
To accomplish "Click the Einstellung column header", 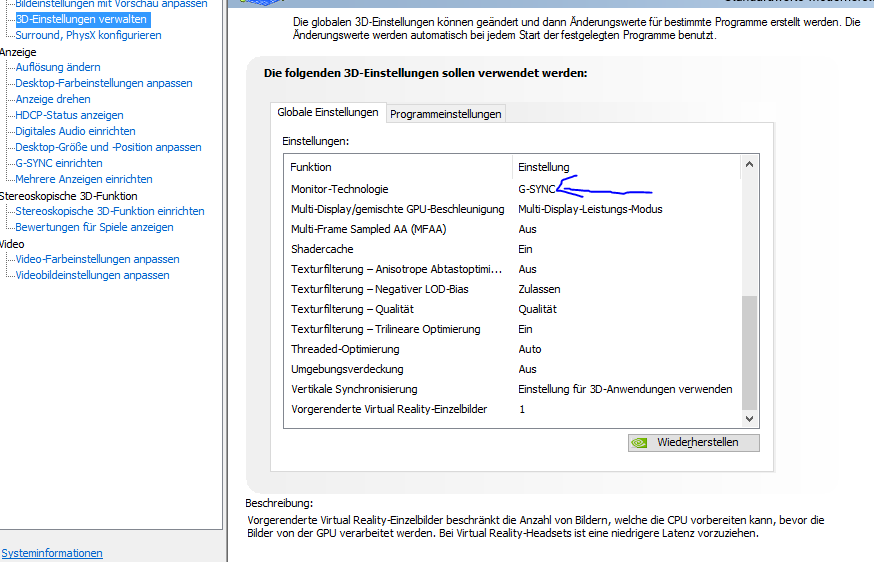I will click(x=627, y=168).
